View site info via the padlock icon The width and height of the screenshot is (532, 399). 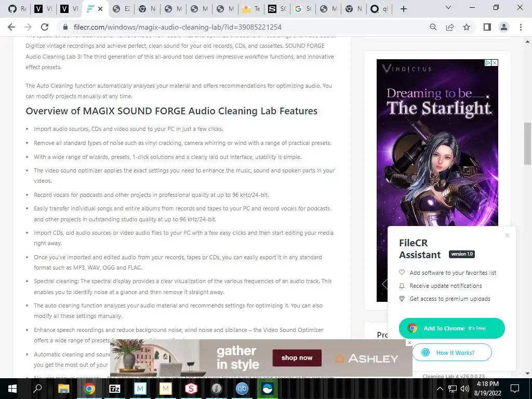(x=66, y=27)
